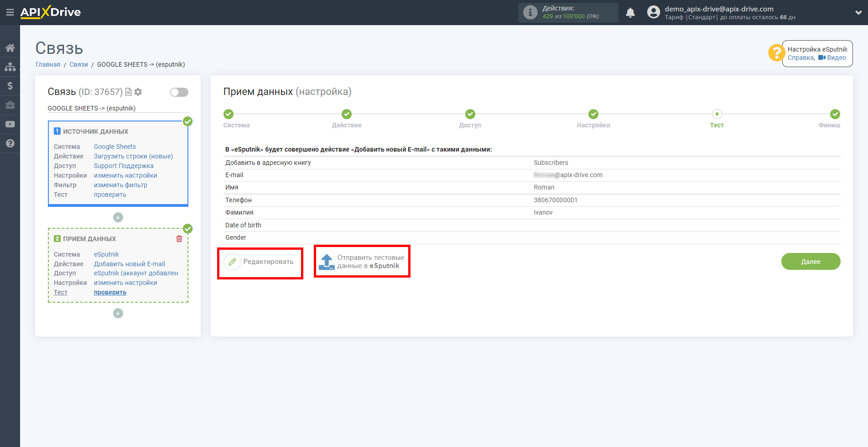Expand the account dropdown arrow
Image resolution: width=868 pixels, height=447 pixels.
tap(858, 13)
